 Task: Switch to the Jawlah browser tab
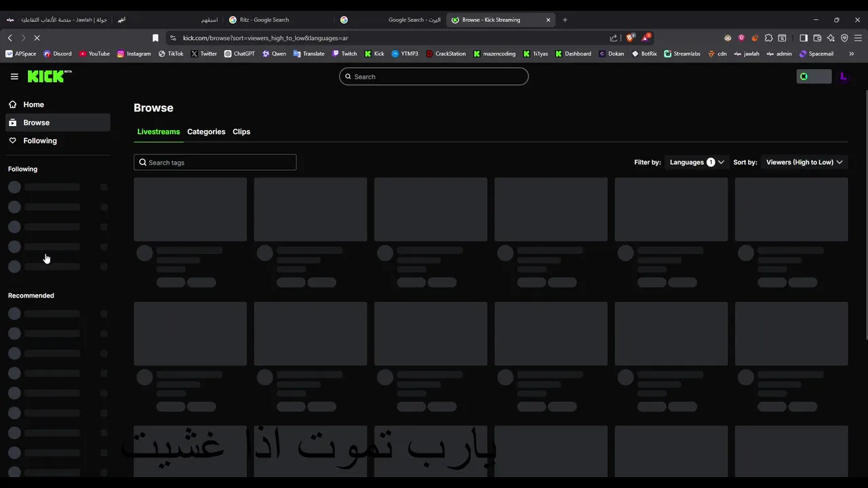pyautogui.click(x=57, y=20)
